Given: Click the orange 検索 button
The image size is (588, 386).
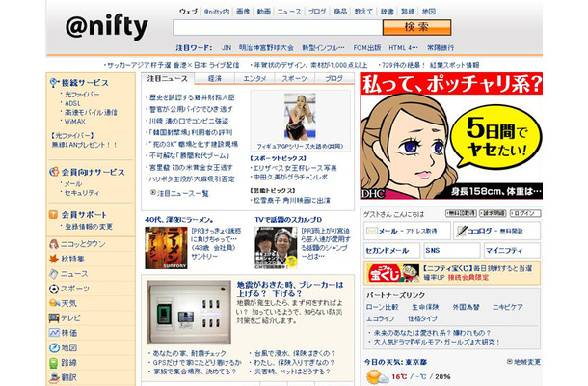Looking at the screenshot, I should pos(416,27).
